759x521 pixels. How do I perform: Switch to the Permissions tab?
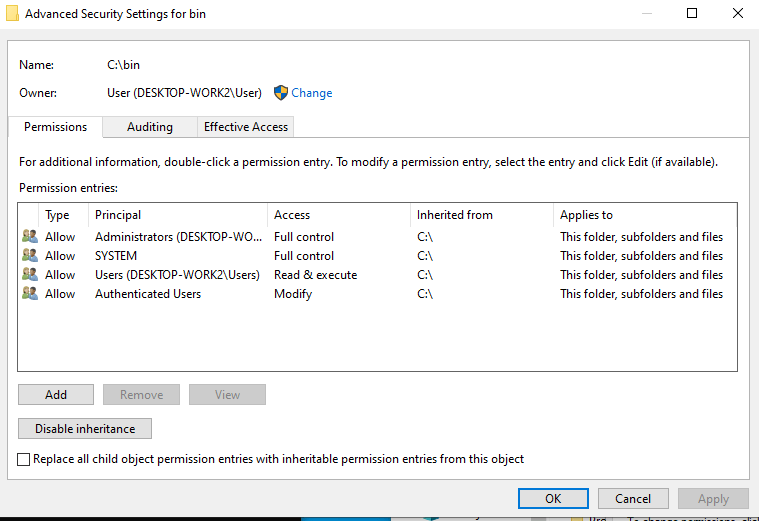click(x=55, y=127)
